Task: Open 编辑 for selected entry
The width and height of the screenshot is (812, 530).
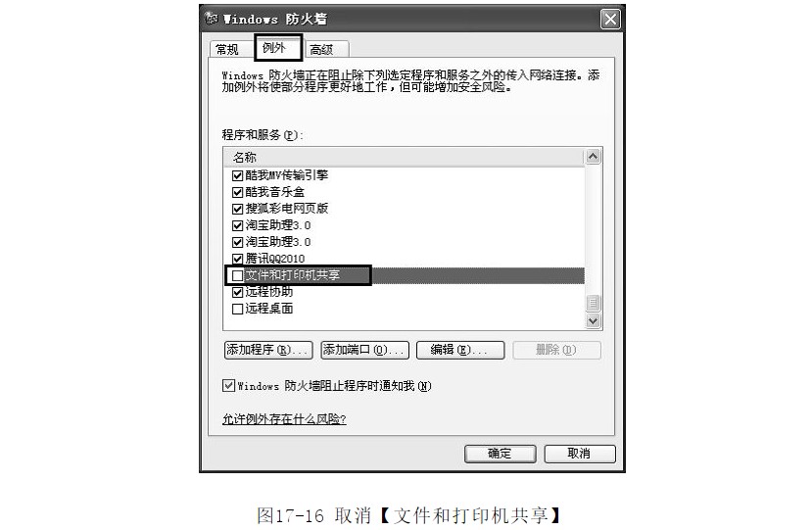Action: pos(460,350)
